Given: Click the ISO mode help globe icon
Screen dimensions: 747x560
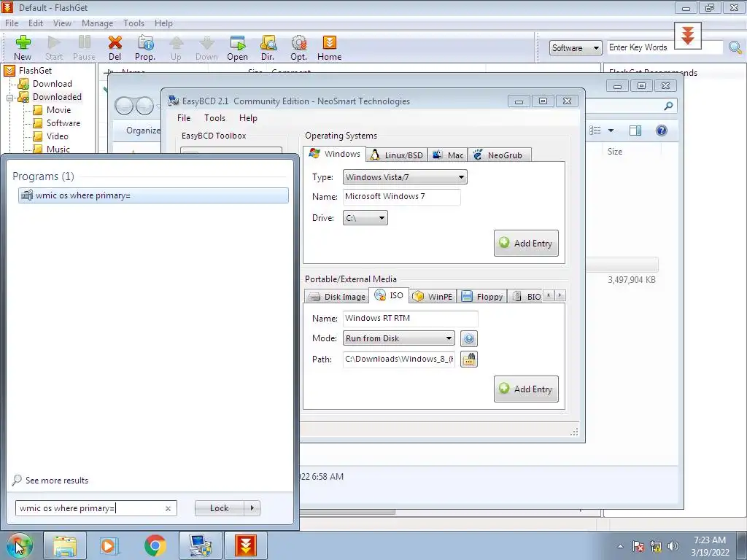Looking at the screenshot, I should [469, 338].
